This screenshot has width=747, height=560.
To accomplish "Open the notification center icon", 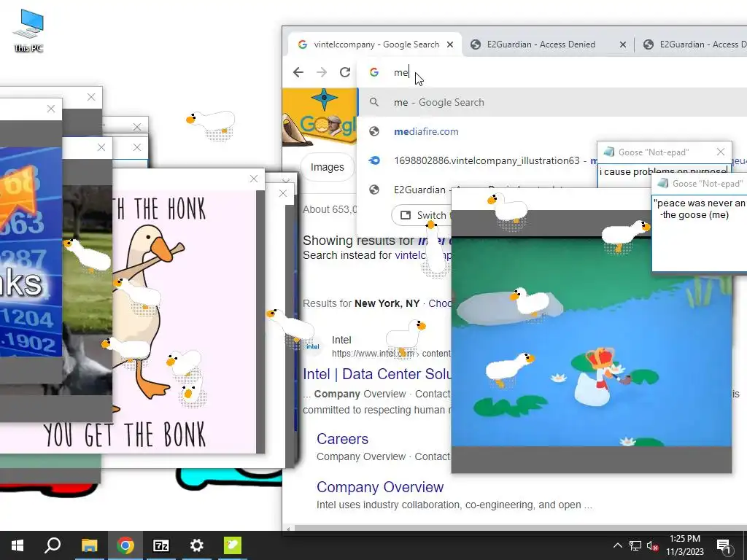I will 724,545.
